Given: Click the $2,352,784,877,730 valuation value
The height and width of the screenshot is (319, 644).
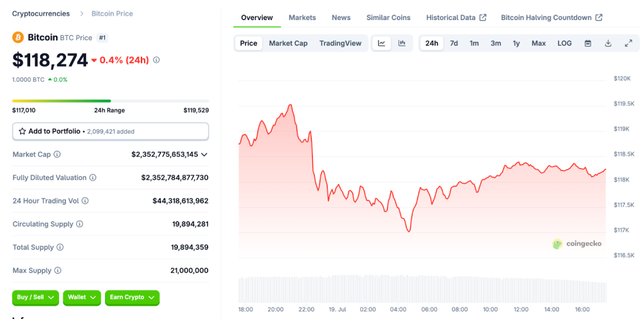Looking at the screenshot, I should point(175,178).
